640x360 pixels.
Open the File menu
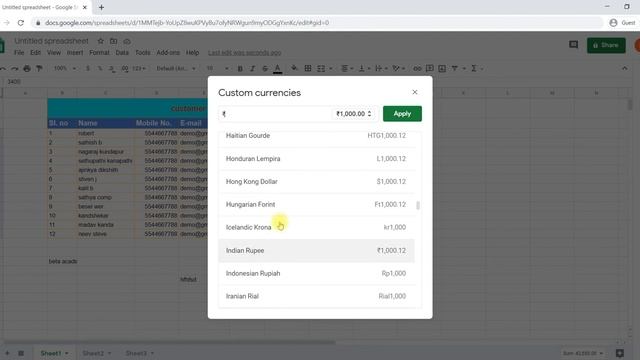[x=19, y=53]
